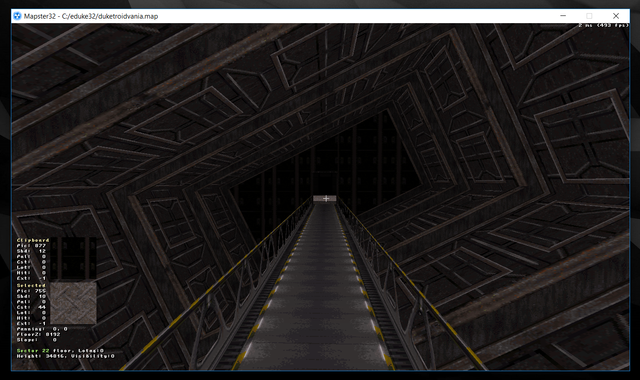Click the frame time fps counter
Image resolution: width=640 pixels, height=380 pixels.
(x=603, y=25)
